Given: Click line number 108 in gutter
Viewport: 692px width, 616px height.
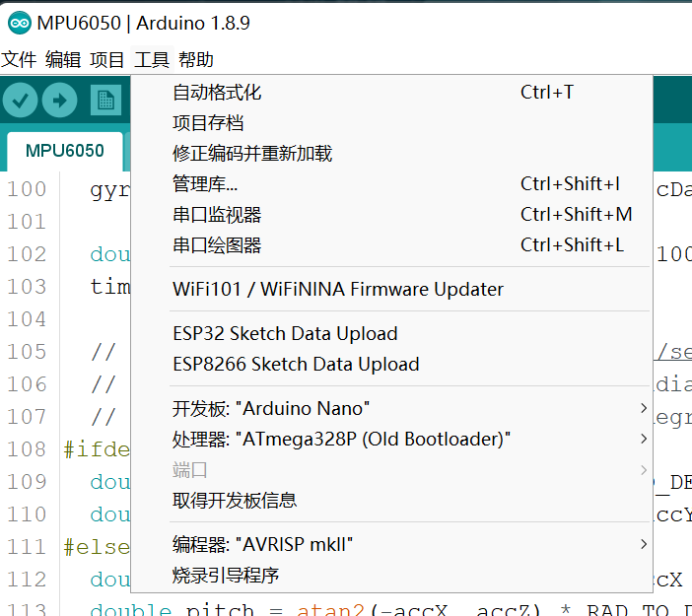Looking at the screenshot, I should [27, 449].
